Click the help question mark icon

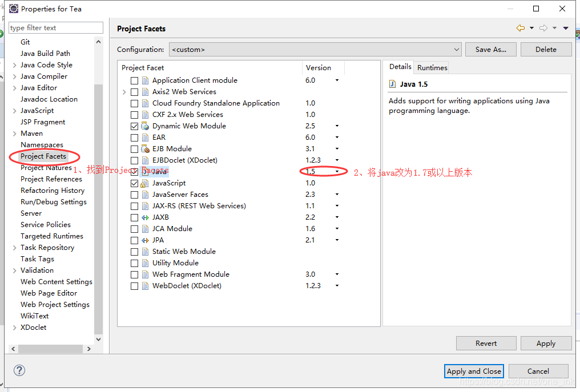[x=19, y=370]
